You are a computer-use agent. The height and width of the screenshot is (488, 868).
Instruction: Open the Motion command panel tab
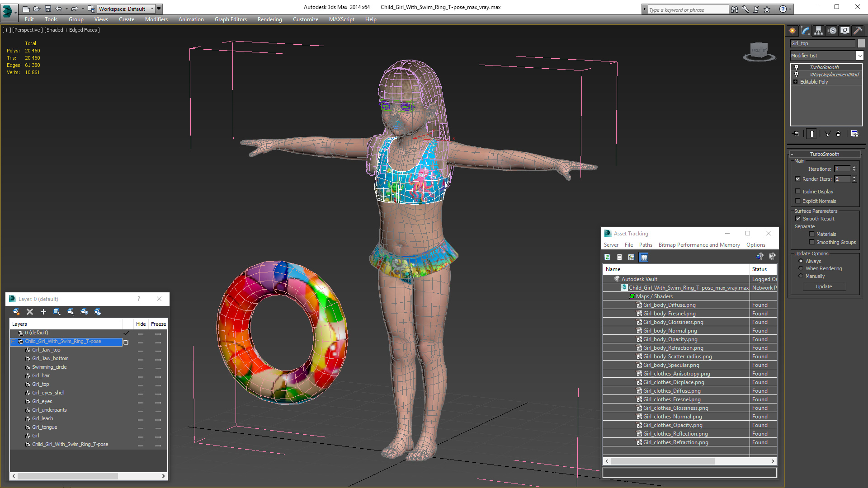pos(832,31)
